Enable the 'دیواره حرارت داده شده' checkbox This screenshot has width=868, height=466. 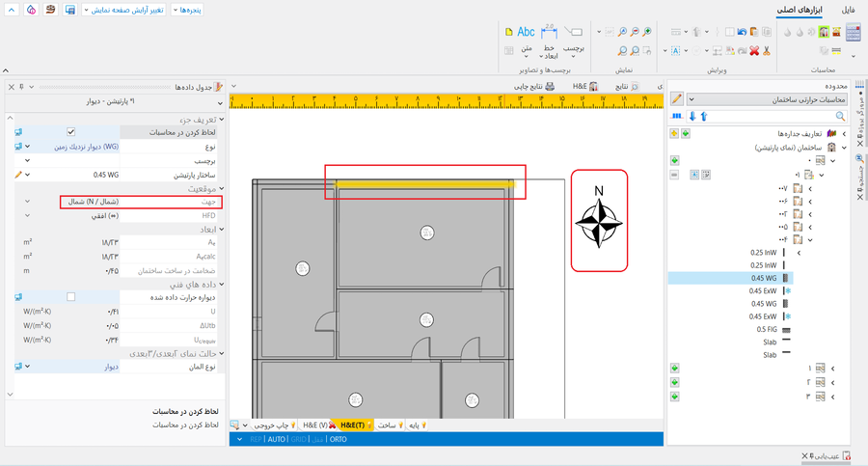[70, 297]
